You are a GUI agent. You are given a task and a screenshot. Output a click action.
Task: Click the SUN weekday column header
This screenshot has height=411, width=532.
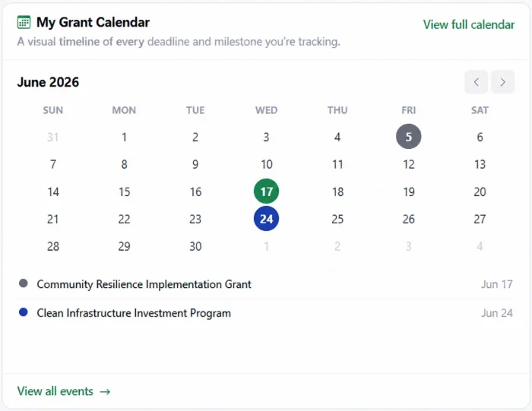(53, 110)
